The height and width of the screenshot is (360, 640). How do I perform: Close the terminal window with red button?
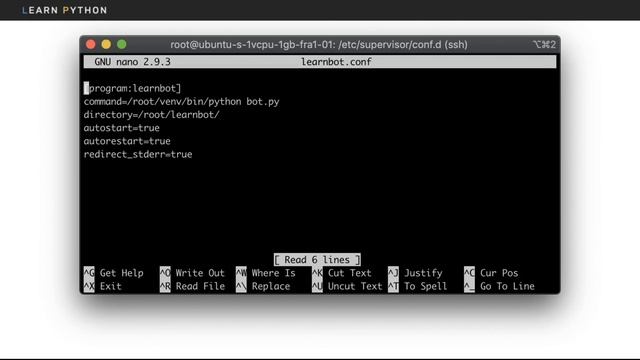coord(91,44)
